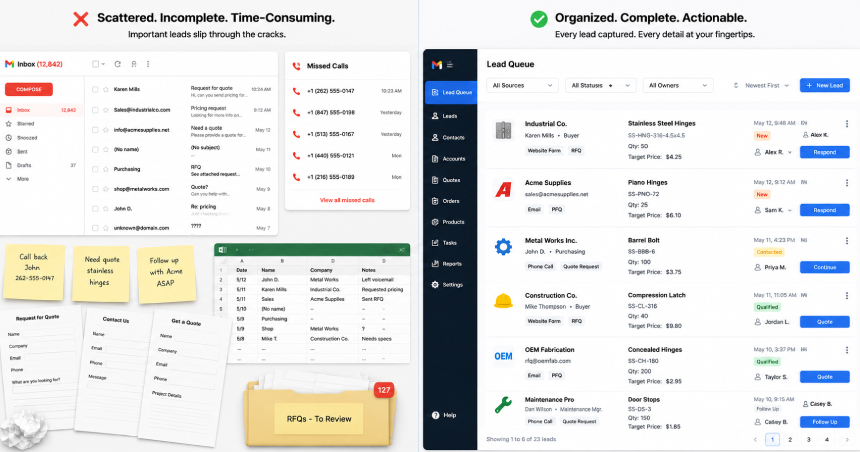Screen dimensions: 860x452
Task: Open more options for Industrial Co. row
Action: [x=846, y=123]
